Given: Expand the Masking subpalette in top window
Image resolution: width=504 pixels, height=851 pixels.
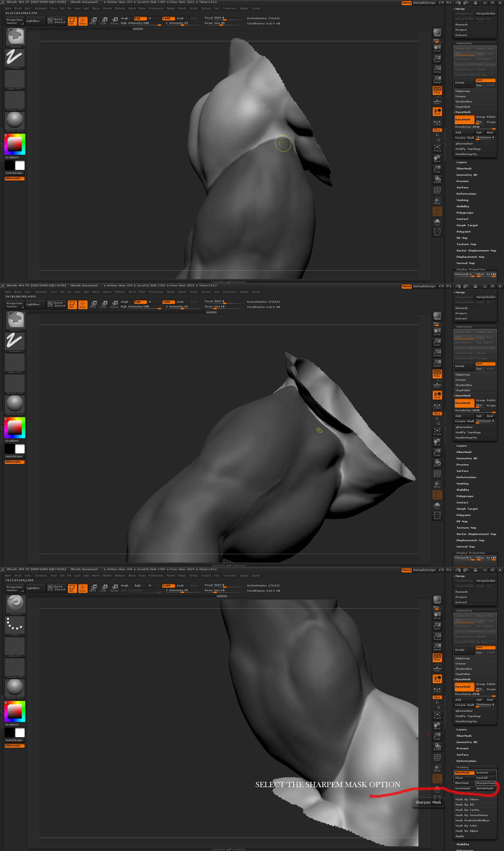Looking at the screenshot, I should pyautogui.click(x=462, y=200).
